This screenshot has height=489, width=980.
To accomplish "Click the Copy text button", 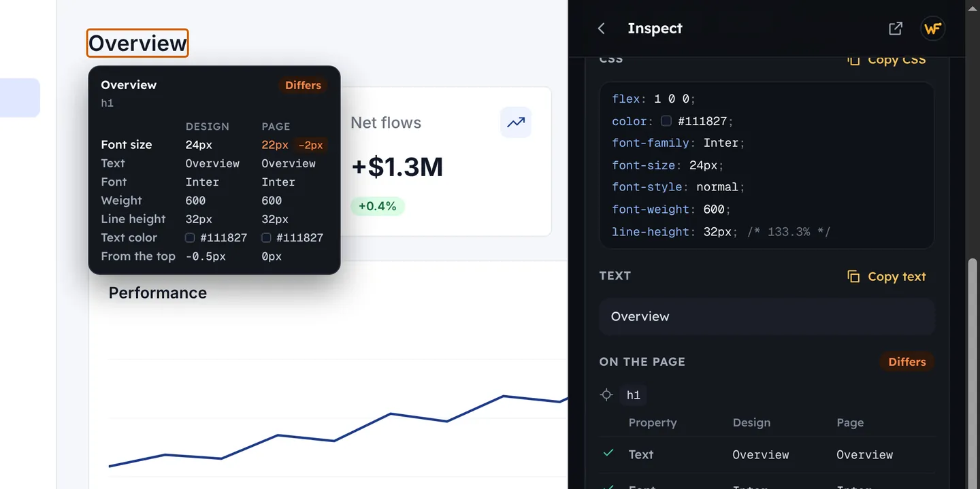I will pyautogui.click(x=886, y=276).
